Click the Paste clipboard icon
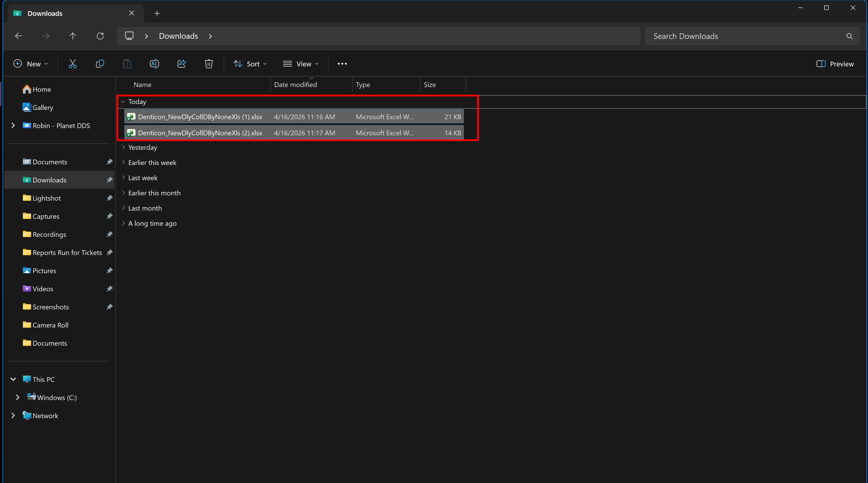 pos(127,64)
